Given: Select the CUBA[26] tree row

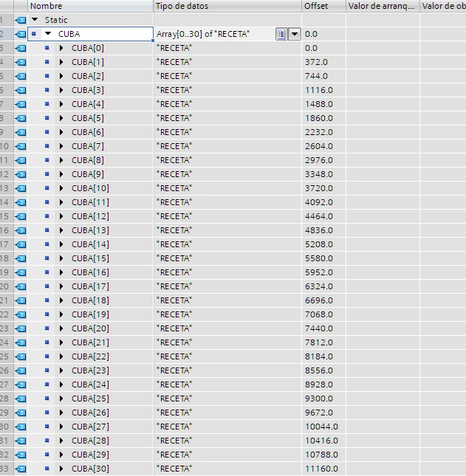Looking at the screenshot, I should 90,413.
